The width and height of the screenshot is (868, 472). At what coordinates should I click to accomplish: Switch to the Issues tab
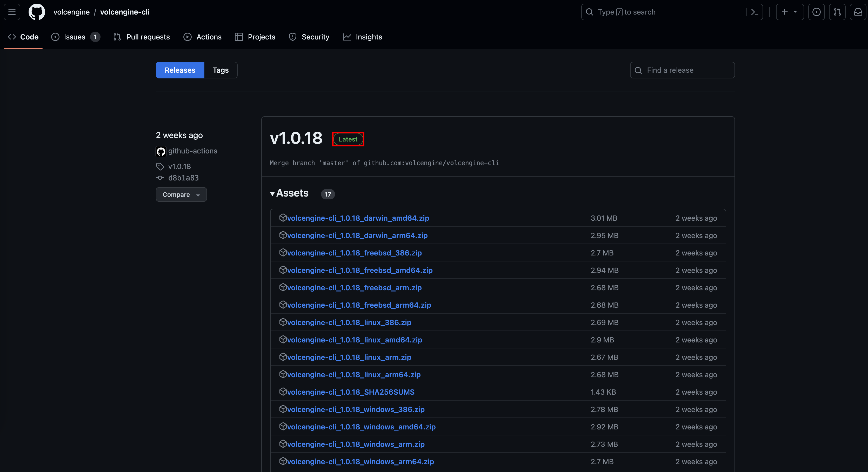click(x=76, y=37)
